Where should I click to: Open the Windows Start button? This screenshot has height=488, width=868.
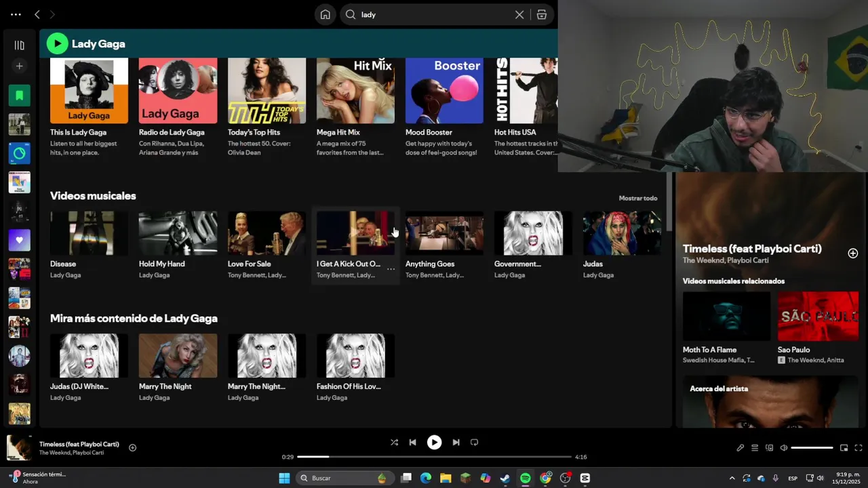point(285,478)
